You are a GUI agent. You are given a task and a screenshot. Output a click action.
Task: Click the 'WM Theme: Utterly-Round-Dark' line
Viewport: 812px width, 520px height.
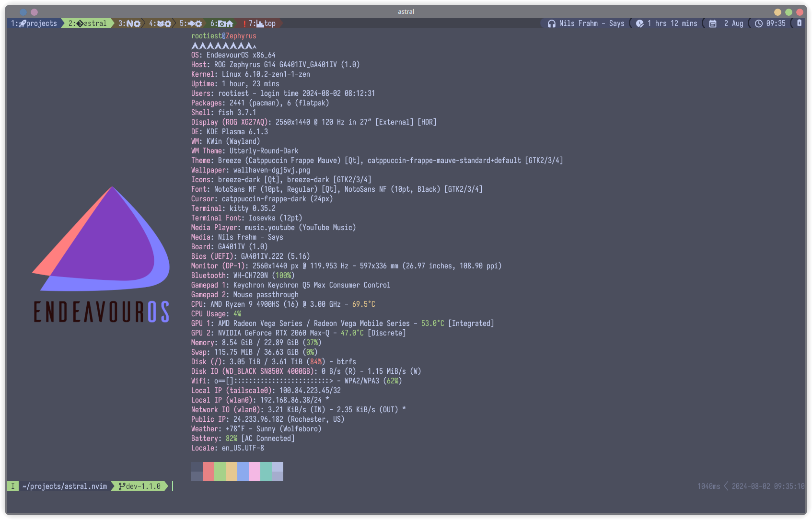point(245,151)
